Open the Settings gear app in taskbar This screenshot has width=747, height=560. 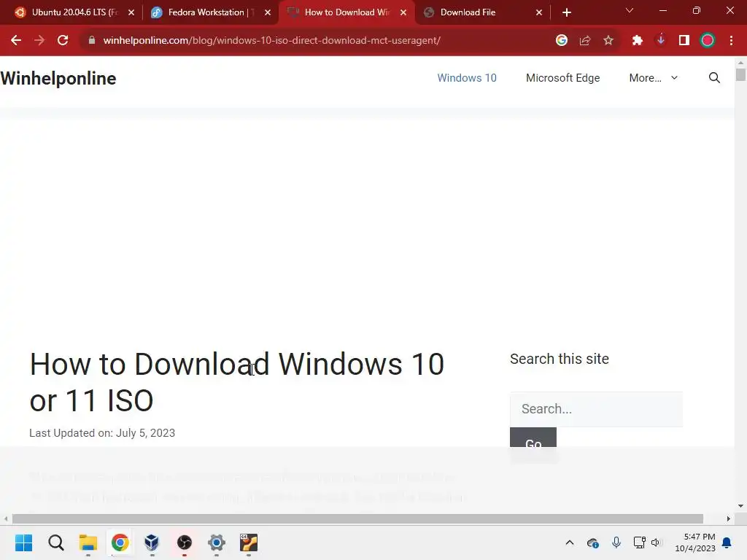216,542
